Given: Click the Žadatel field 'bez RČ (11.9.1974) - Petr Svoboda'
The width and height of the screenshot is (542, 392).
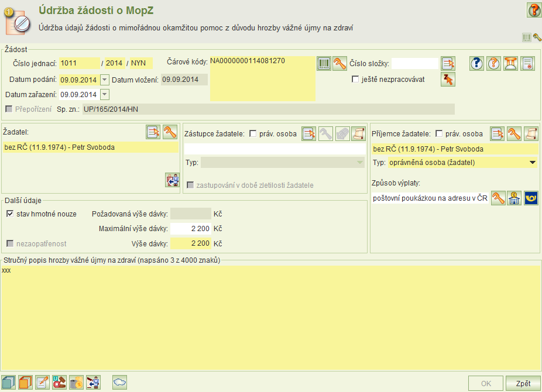Looking at the screenshot, I should (x=91, y=147).
